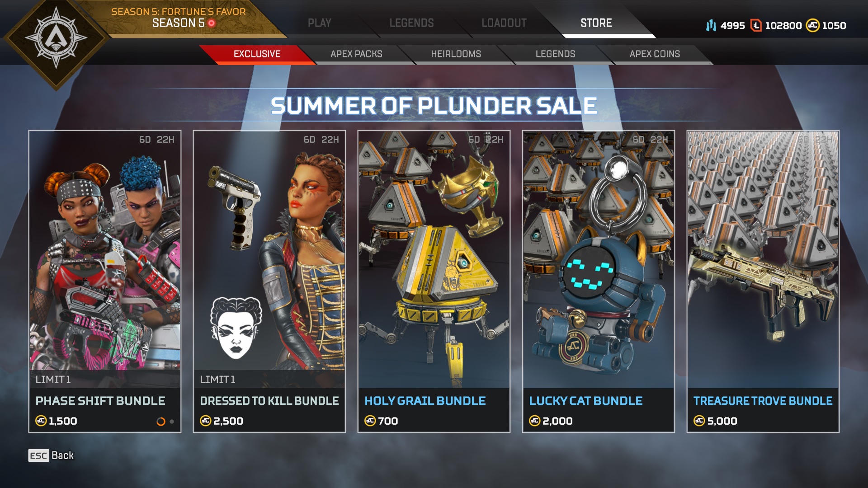Click the Apex Coin icon beside 700
868x488 pixels.
370,421
